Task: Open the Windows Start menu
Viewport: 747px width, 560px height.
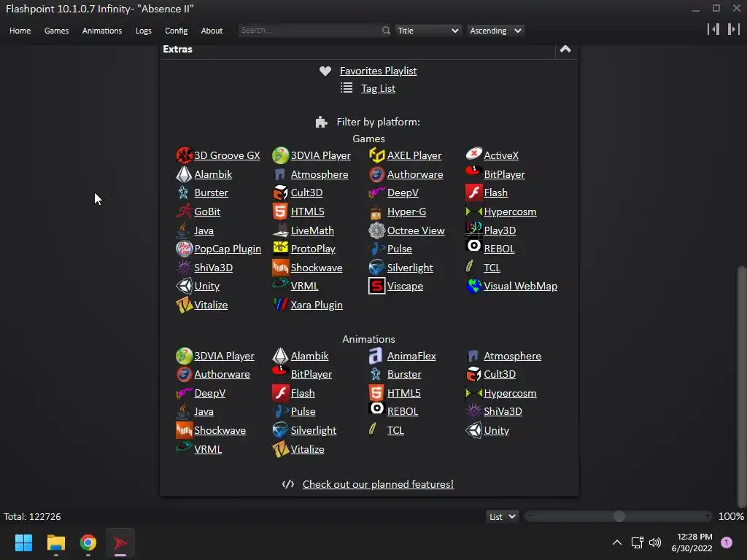Action: [23, 542]
